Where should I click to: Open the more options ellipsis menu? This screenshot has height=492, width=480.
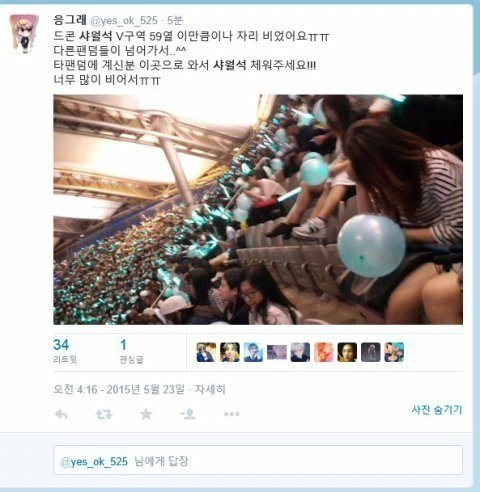(232, 414)
